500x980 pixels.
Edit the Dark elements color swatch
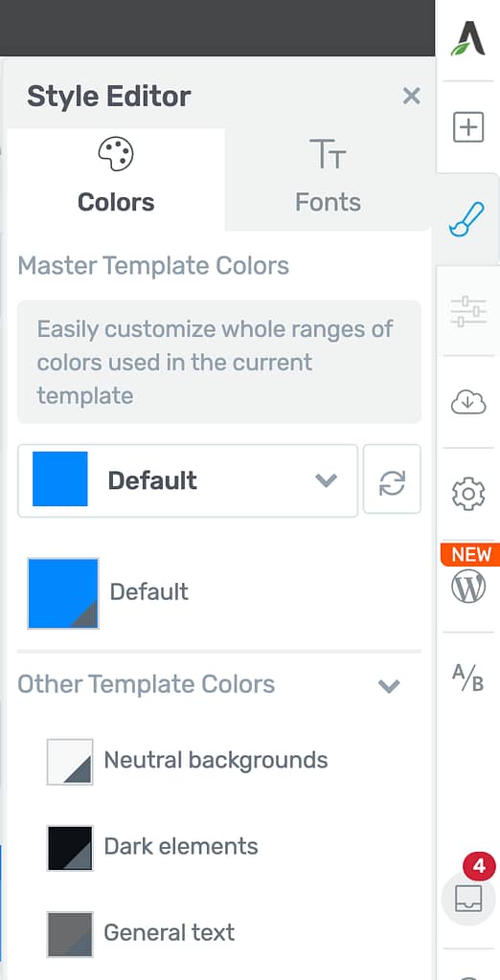point(70,848)
